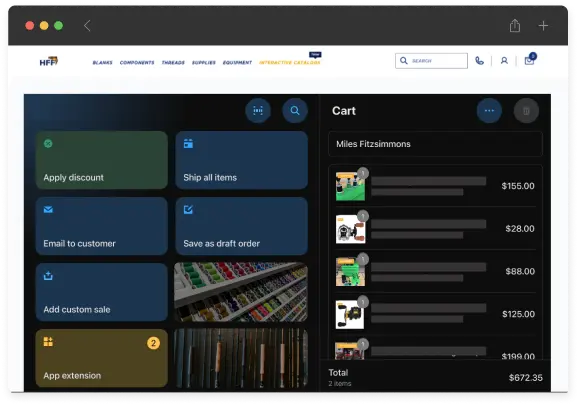Open the Threads menu
The image size is (579, 406).
tap(173, 62)
